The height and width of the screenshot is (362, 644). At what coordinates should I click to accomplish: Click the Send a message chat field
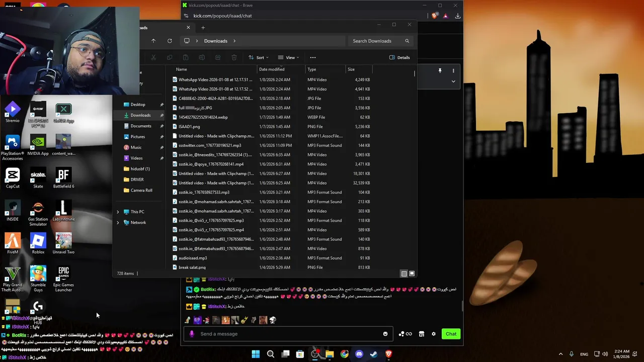tap(288, 334)
